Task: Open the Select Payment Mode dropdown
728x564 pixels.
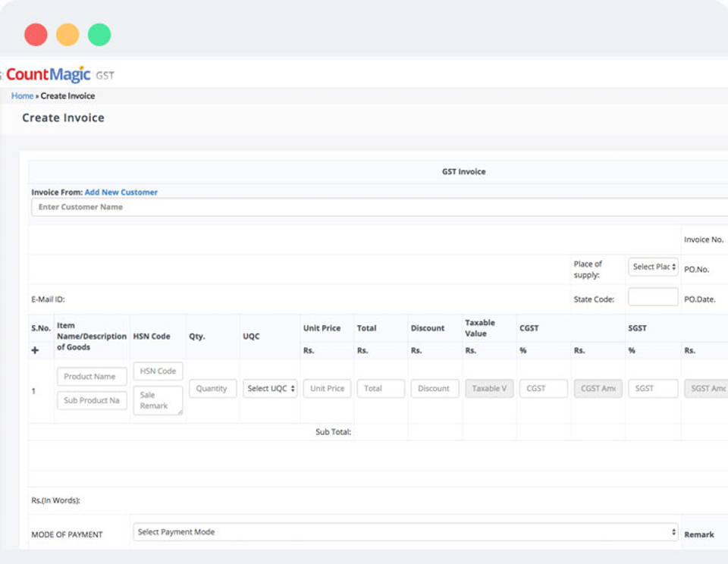Action: (x=405, y=532)
